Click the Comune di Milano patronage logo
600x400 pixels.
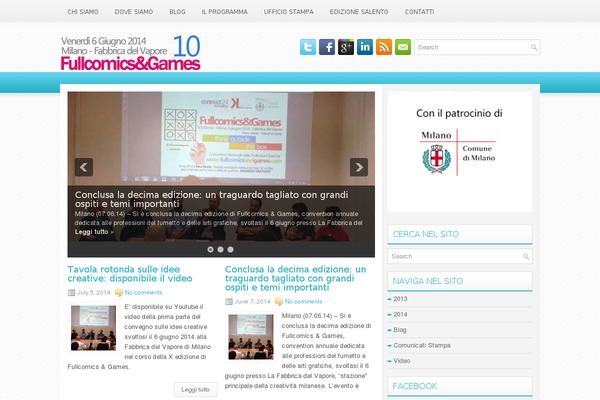click(459, 153)
